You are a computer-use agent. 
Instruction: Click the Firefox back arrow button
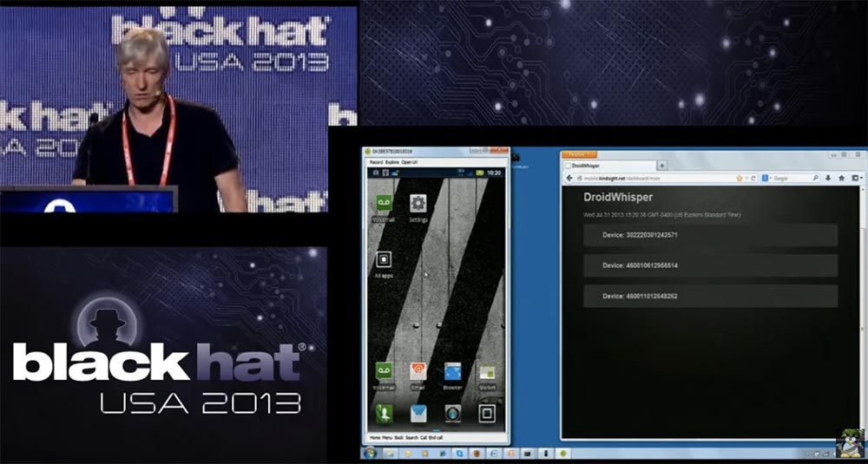tap(569, 178)
